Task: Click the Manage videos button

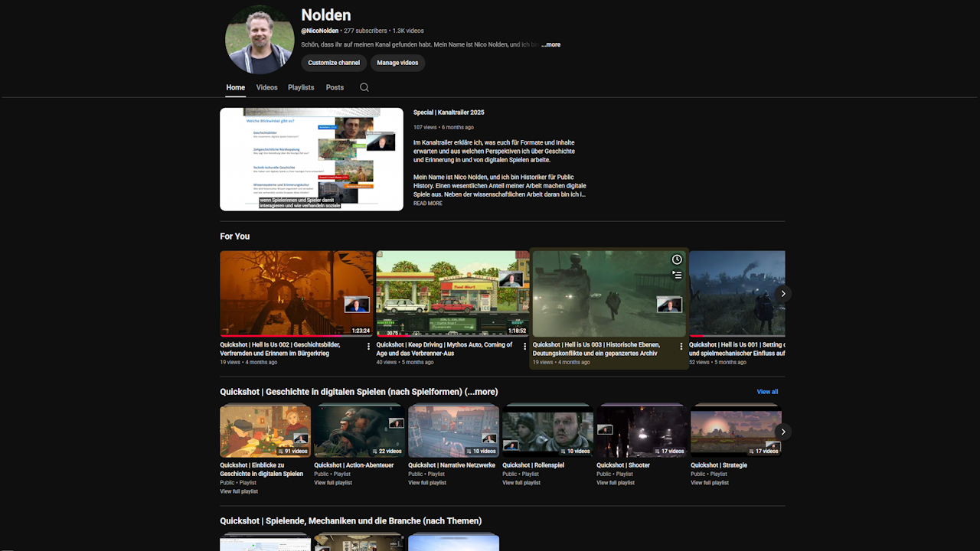Action: 397,63
